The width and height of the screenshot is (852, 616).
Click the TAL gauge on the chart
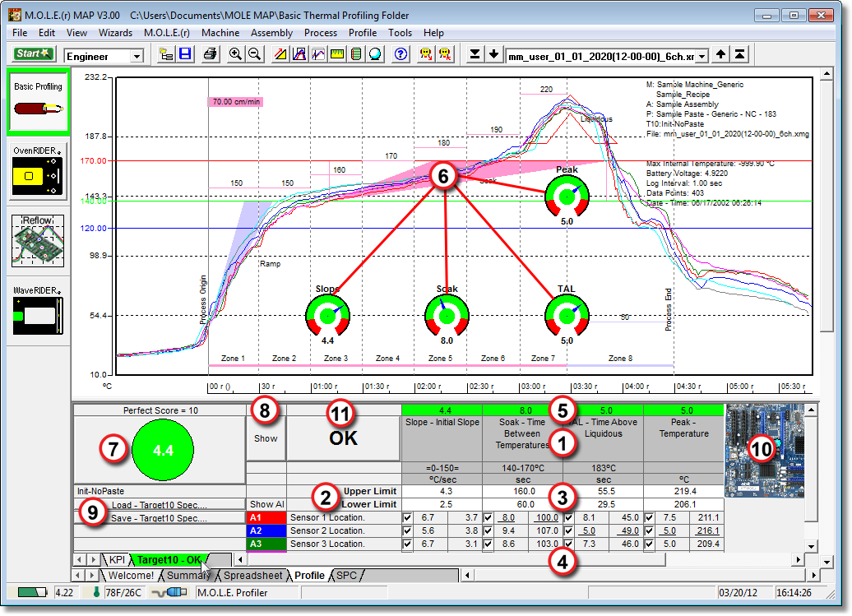tap(567, 316)
